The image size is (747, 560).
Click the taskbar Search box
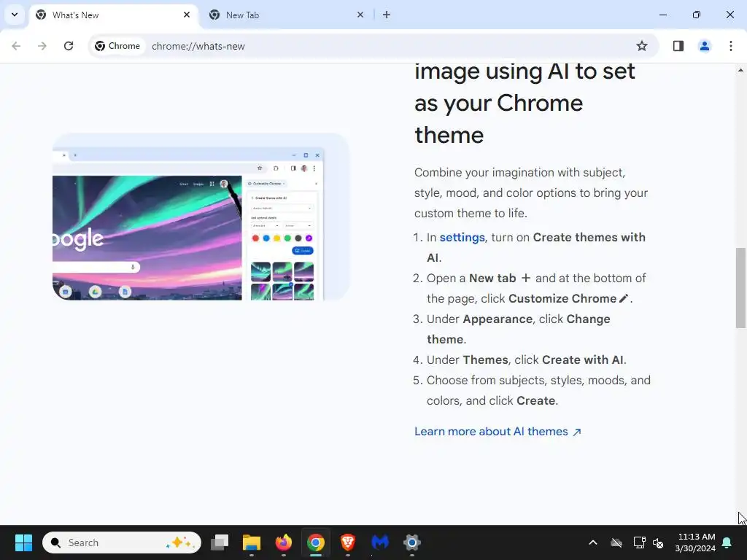pos(122,542)
